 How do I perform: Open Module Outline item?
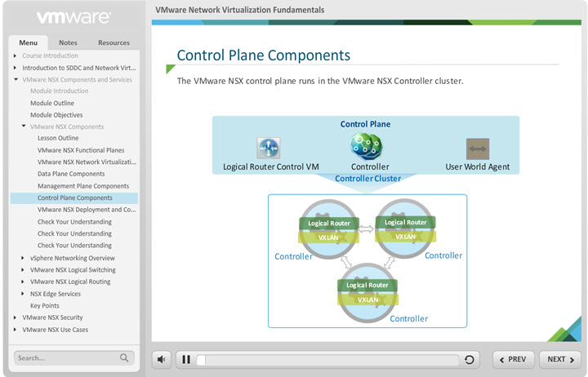point(52,103)
